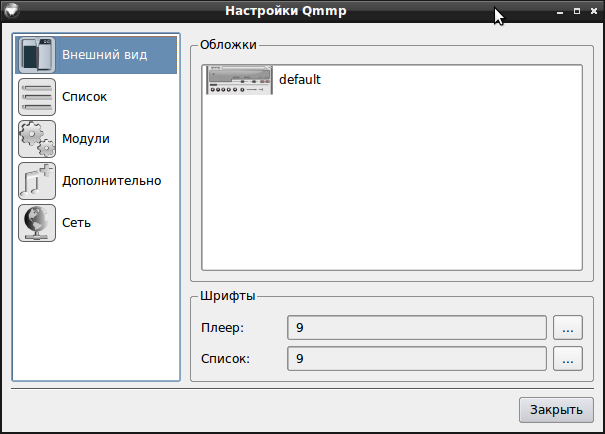
Task: Click the Внешний вид skin icon
Action: tap(37, 55)
